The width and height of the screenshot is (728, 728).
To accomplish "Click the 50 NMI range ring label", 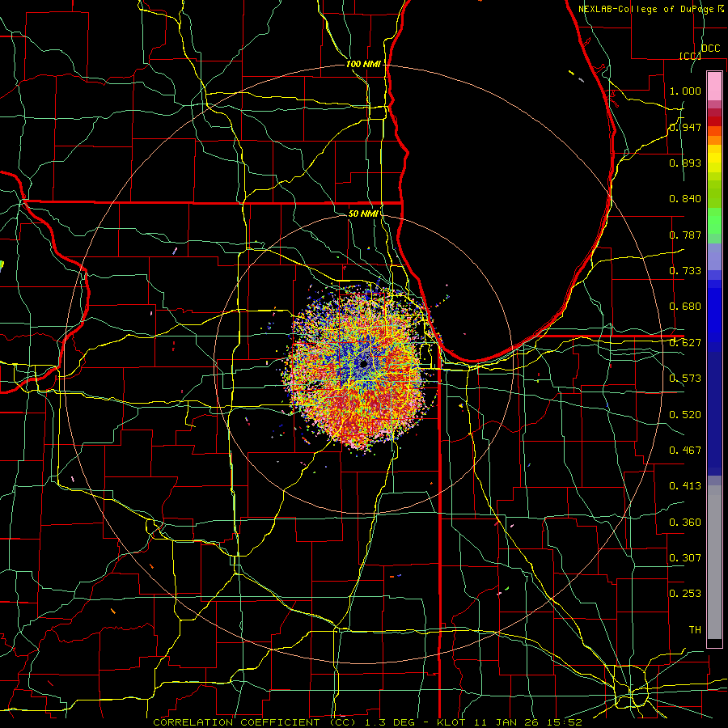I will 363,214.
